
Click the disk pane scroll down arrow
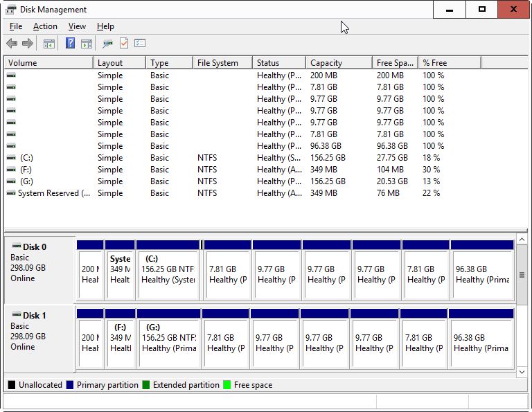(x=522, y=372)
